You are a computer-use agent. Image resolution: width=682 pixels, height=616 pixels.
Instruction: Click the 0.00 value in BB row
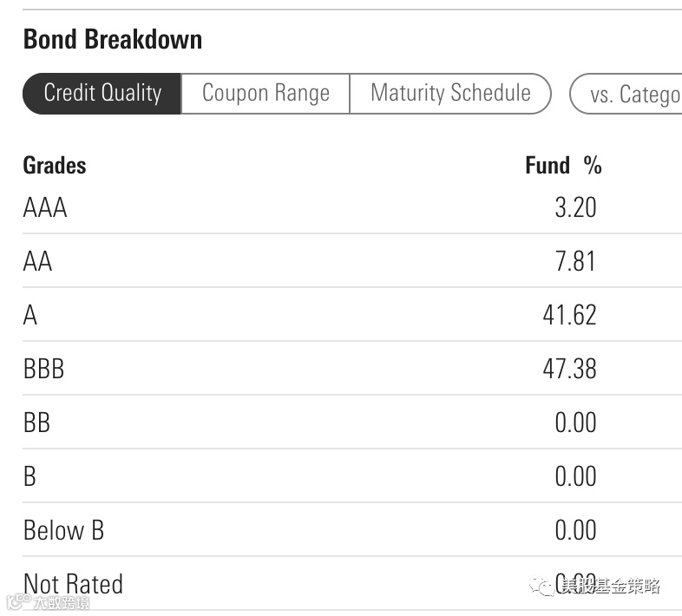pos(575,423)
